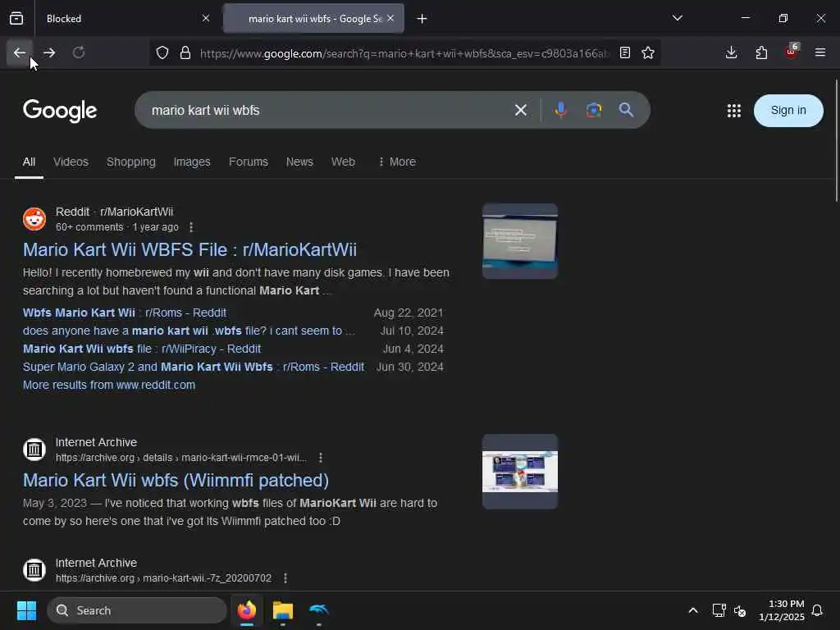The width and height of the screenshot is (840, 630).
Task: Bookmark this page with the star icon
Action: [x=648, y=52]
